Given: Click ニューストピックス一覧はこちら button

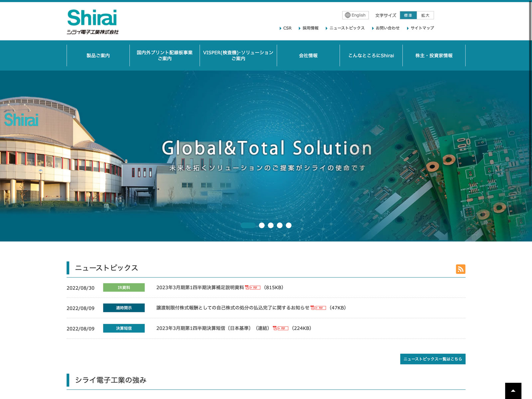Looking at the screenshot, I should (x=433, y=359).
